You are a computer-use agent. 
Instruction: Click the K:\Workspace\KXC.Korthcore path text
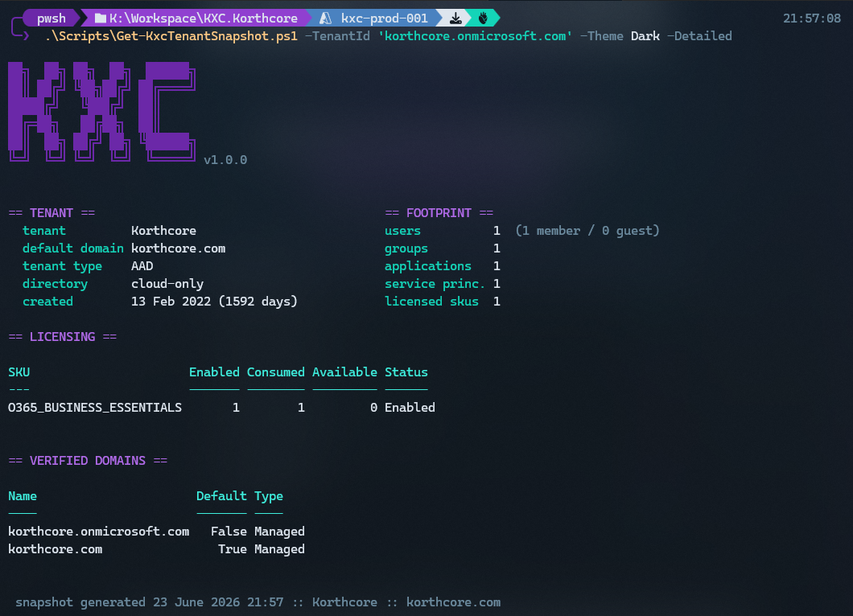pyautogui.click(x=204, y=18)
